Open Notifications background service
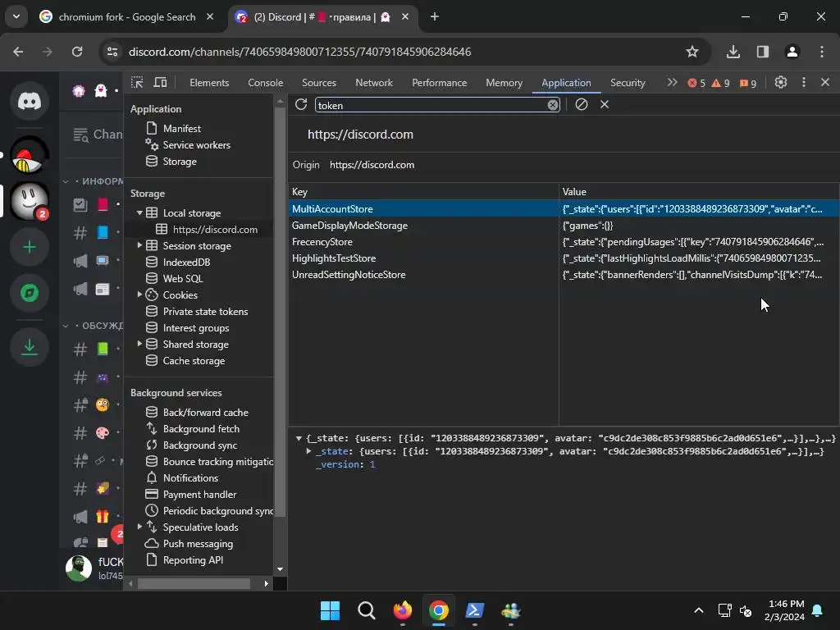This screenshot has width=840, height=630. coord(190,478)
